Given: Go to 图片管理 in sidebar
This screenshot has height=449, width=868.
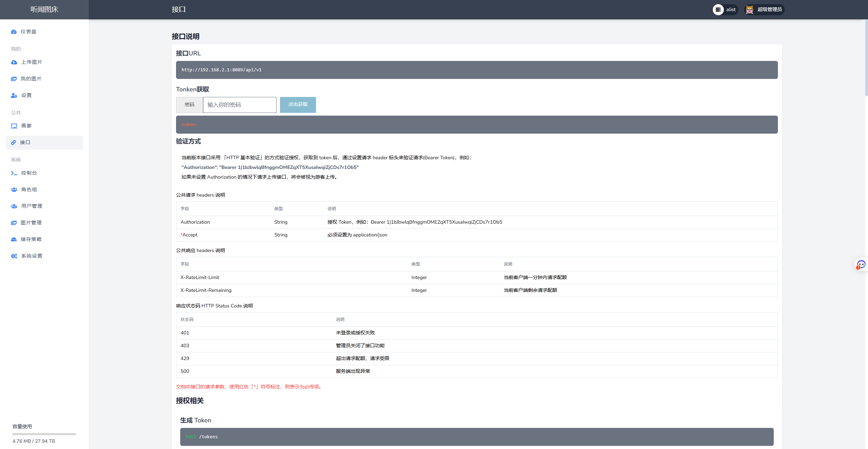Looking at the screenshot, I should coord(31,223).
